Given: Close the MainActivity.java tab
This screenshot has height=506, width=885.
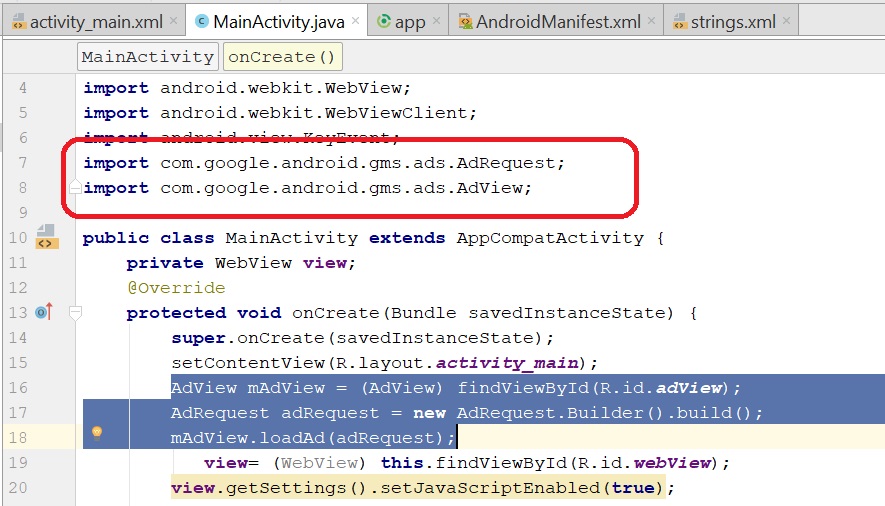Looking at the screenshot, I should click(356, 21).
